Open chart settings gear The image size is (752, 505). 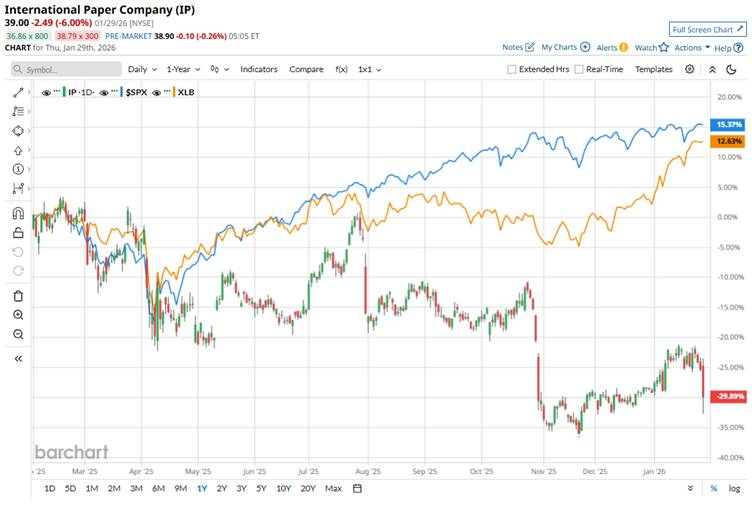point(690,69)
